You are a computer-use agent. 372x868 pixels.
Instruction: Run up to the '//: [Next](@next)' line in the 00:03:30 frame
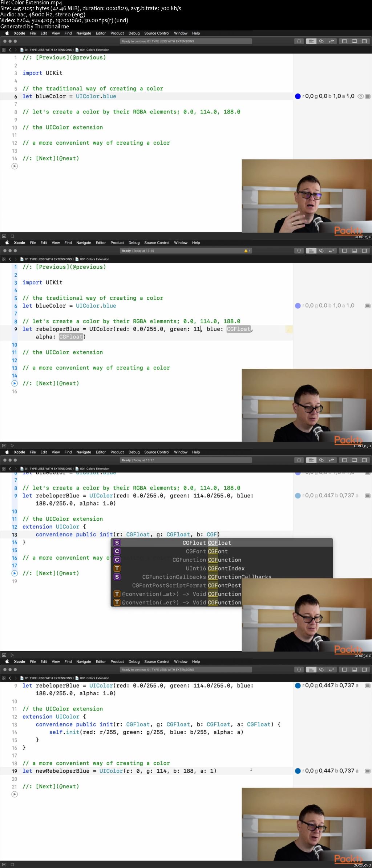pos(15,383)
